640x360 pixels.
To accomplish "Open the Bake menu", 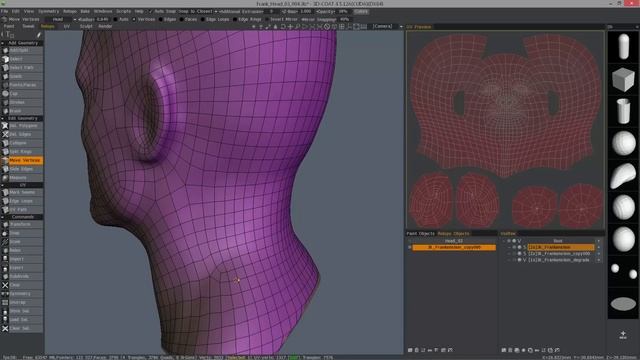I will 85,11.
